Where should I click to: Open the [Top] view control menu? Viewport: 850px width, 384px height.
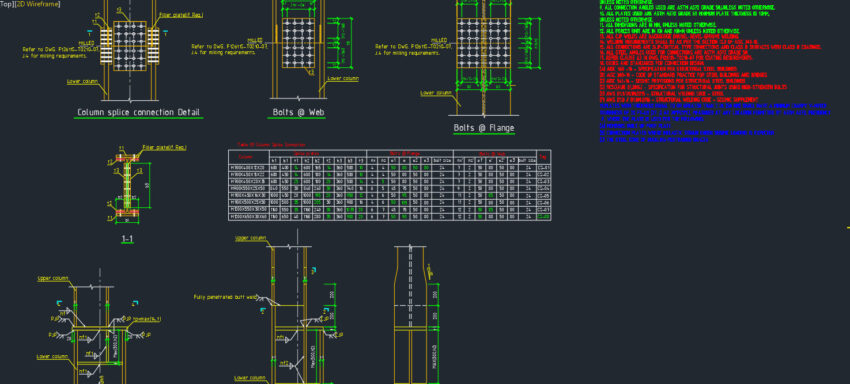point(7,4)
